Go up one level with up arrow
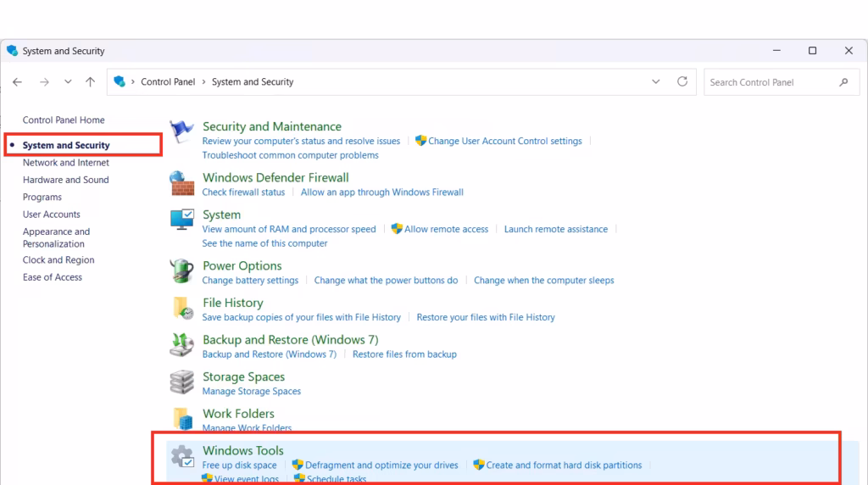Screen dimensions: 868x485 [90, 82]
